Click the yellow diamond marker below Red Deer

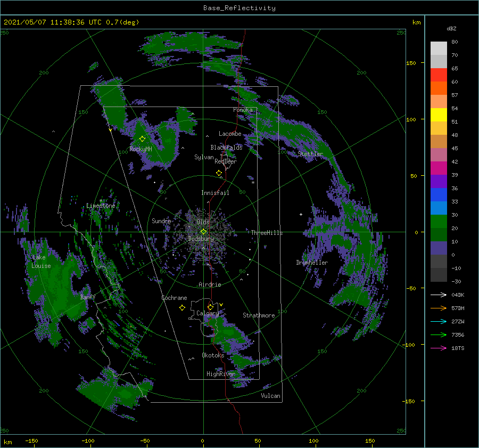tap(219, 173)
